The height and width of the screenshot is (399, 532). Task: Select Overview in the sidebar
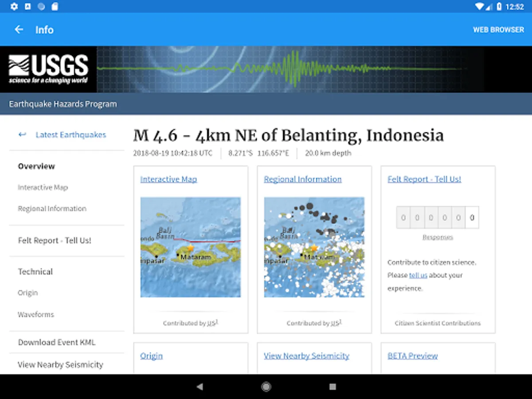click(x=36, y=166)
